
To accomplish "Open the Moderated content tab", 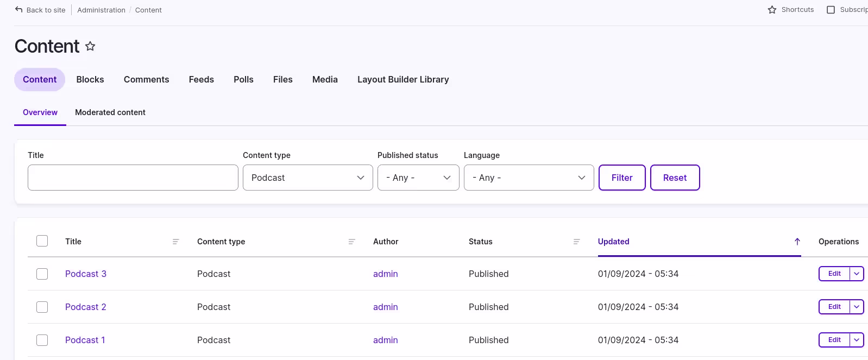I will [x=110, y=112].
